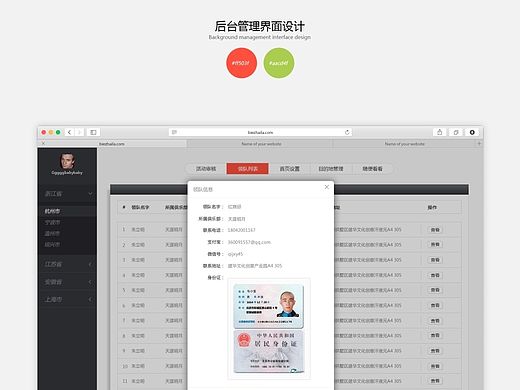Click the phone number '18042001167' in dialog
This screenshot has height=390, width=520.
241,230
